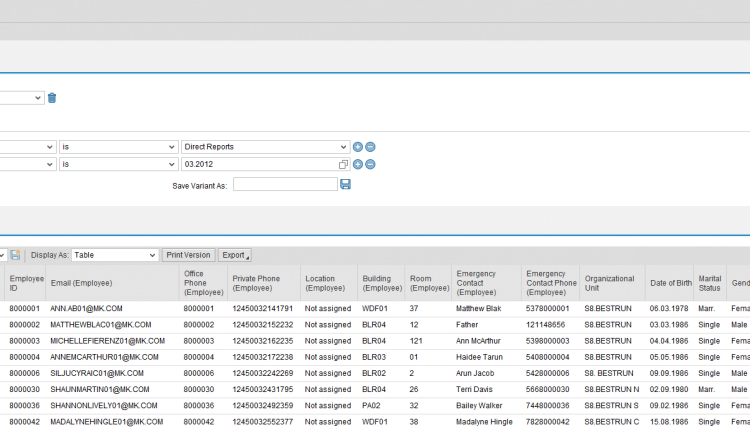This screenshot has width=750, height=430.
Task: Select the employee ID 8000001 cell
Action: coord(24,309)
